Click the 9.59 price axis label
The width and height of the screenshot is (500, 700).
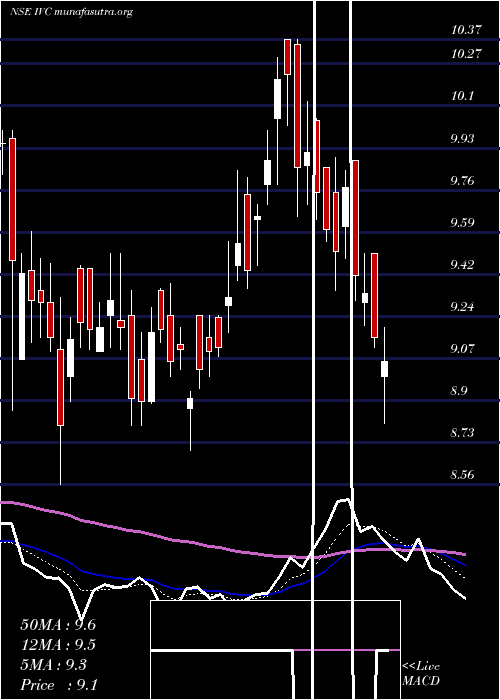tap(462, 222)
